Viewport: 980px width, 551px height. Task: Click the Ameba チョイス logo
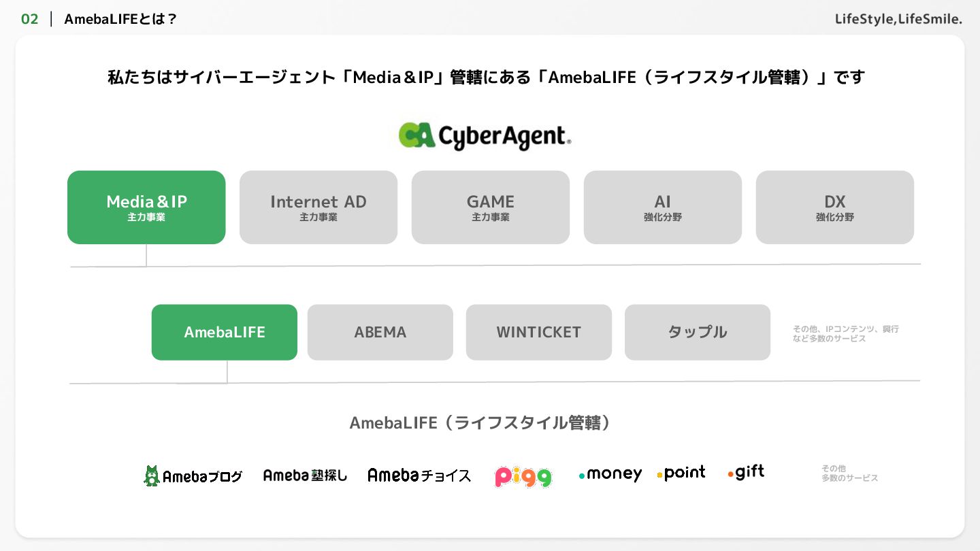coord(419,475)
